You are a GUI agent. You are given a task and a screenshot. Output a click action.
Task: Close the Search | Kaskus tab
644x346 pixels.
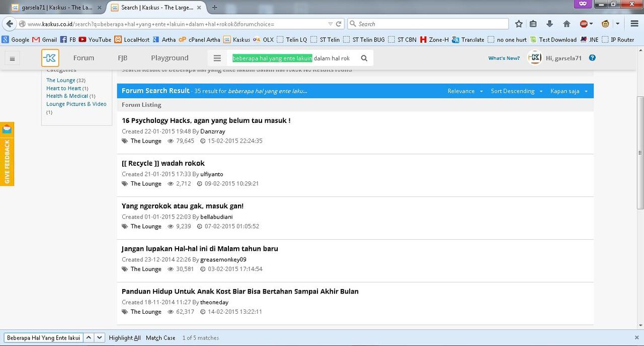[200, 7]
